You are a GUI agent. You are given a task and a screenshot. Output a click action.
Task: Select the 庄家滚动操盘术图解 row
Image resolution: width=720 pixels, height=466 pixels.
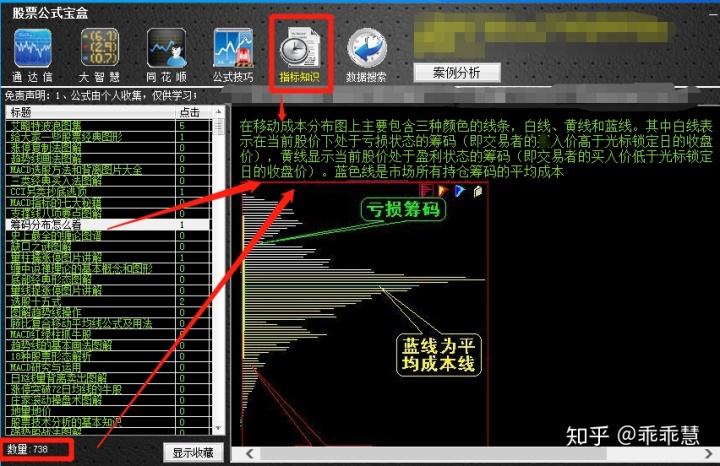(x=108, y=400)
